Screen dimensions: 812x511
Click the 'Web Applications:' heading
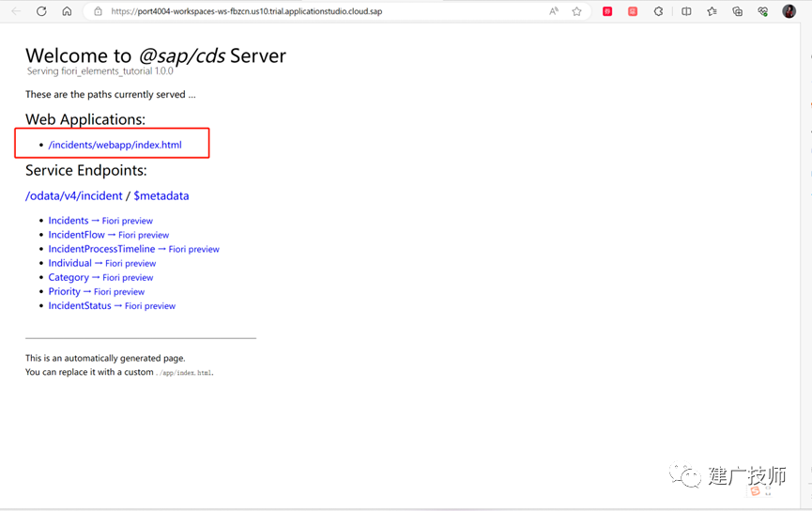(x=85, y=119)
